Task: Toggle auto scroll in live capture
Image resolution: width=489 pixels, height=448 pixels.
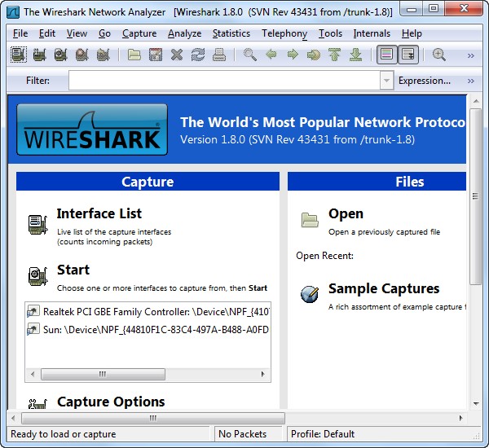Action: pos(408,55)
